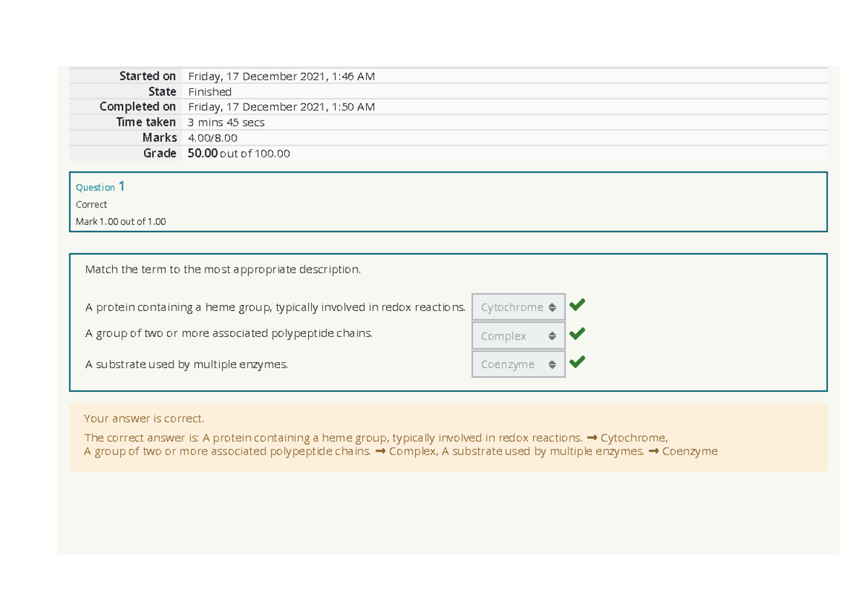
Task: Click the up-down arrows in Complex selector
Action: pyautogui.click(x=552, y=336)
